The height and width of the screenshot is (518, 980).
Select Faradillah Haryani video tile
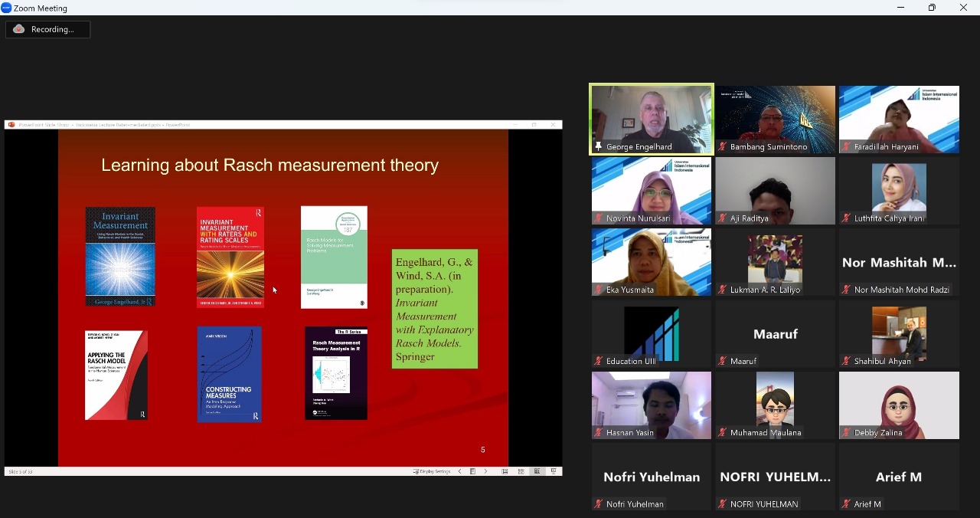(x=899, y=119)
